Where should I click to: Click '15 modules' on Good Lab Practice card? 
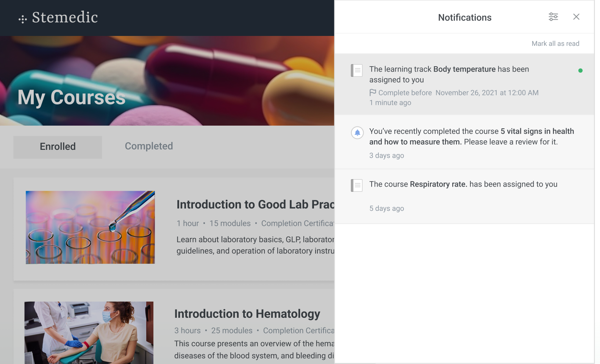pyautogui.click(x=230, y=223)
